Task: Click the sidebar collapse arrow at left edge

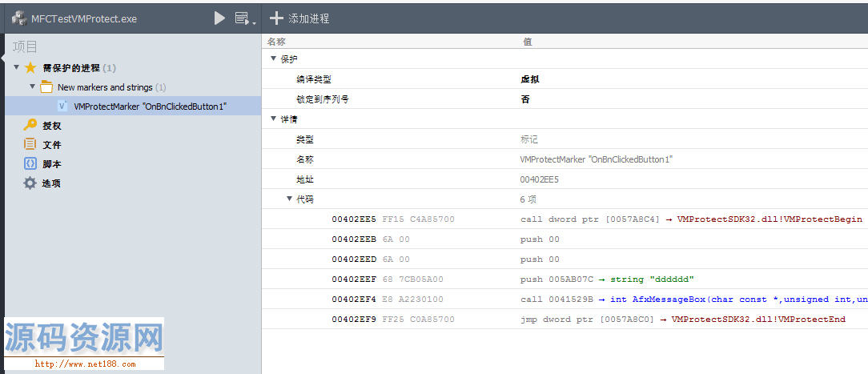Action: [x=2, y=58]
